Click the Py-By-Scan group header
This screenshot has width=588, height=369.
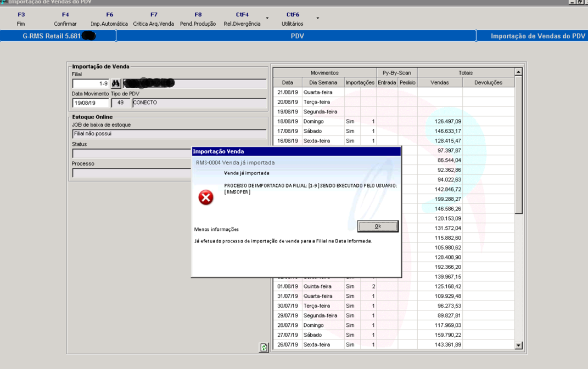coord(397,73)
